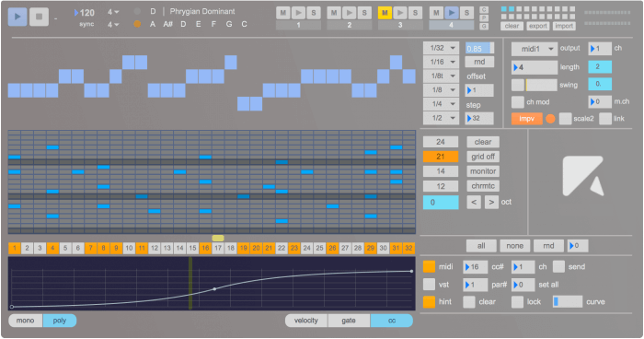Adjust the 0.85 probability slider
Screen dimensions: 644x339
479,48
